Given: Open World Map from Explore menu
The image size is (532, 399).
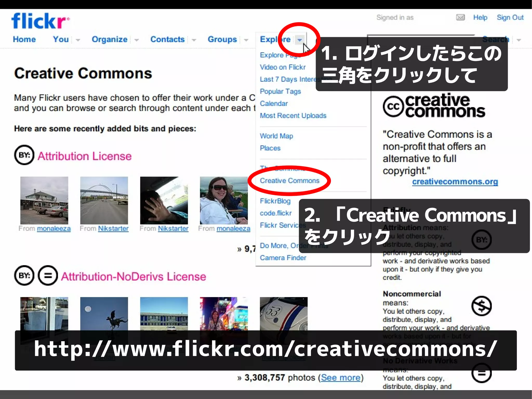Looking at the screenshot, I should (x=276, y=136).
